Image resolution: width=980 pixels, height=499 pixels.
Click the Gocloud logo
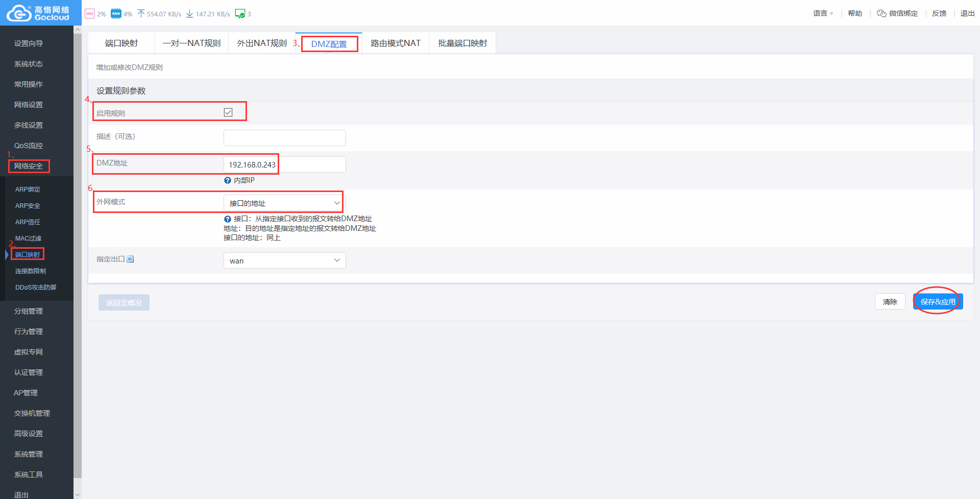[x=38, y=13]
